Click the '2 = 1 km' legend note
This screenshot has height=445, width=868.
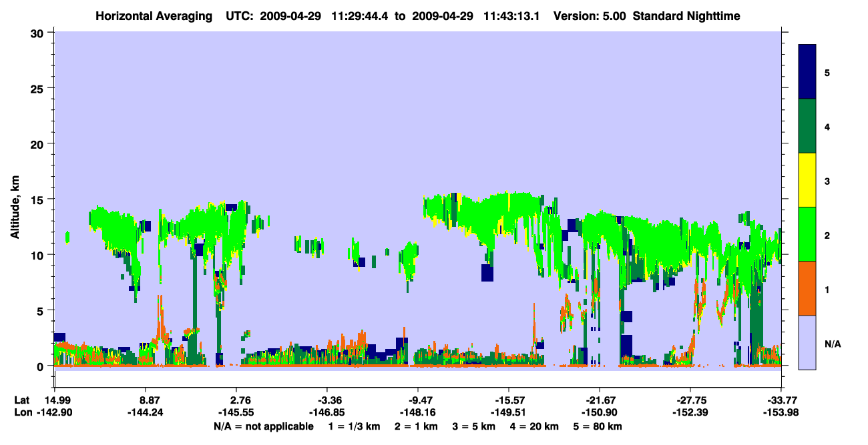417,426
